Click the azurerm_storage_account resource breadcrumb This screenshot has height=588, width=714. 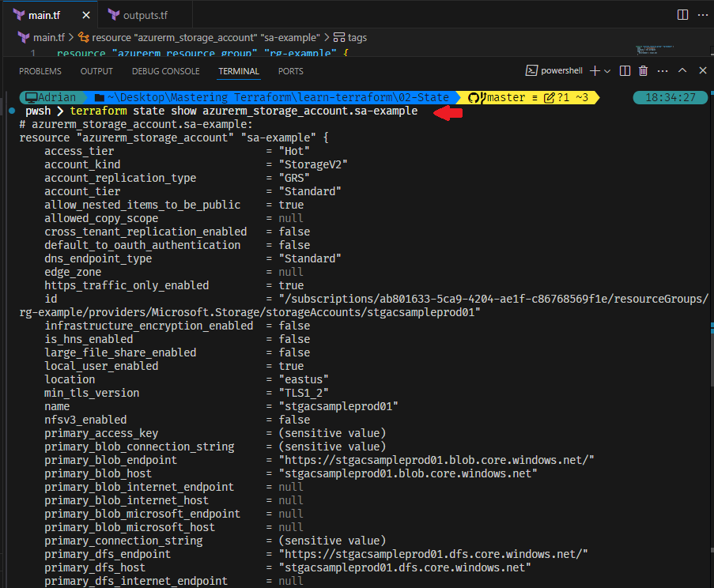pos(206,37)
